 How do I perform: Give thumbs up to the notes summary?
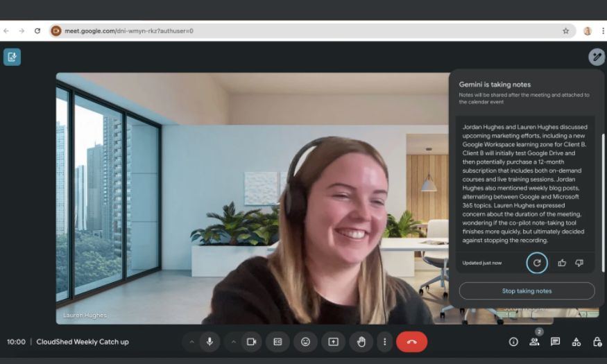coord(562,263)
